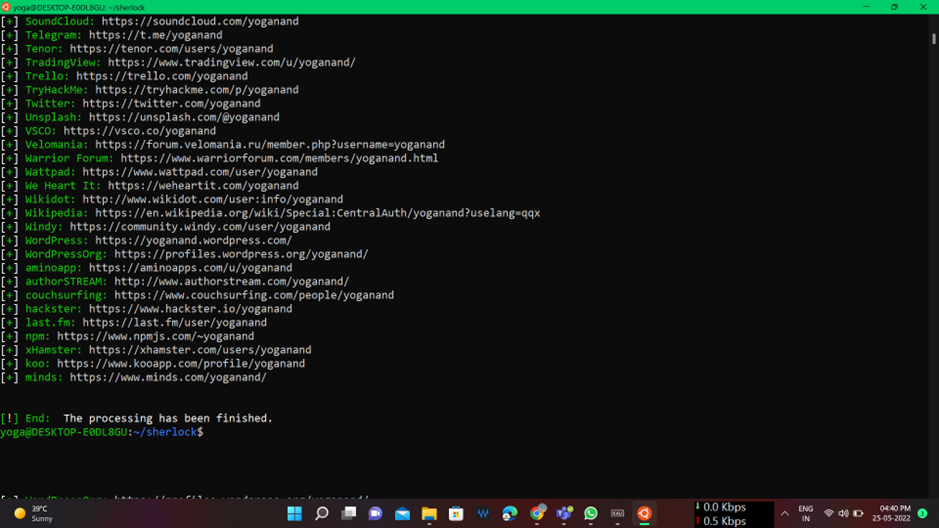Screen dimensions: 939x528
Task: Click the Unsplash @yoganand URL
Action: (x=184, y=117)
